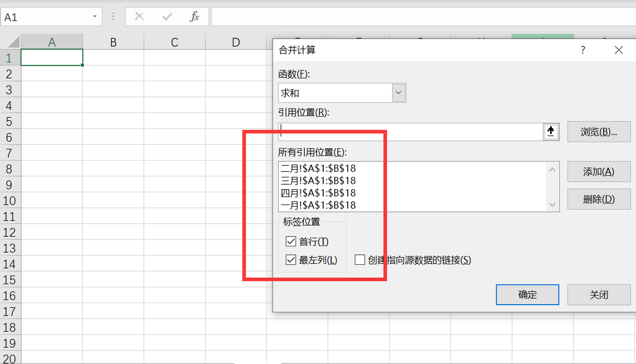Select row 19 header
Viewport: 636px width, 364px height.
coord(10,343)
